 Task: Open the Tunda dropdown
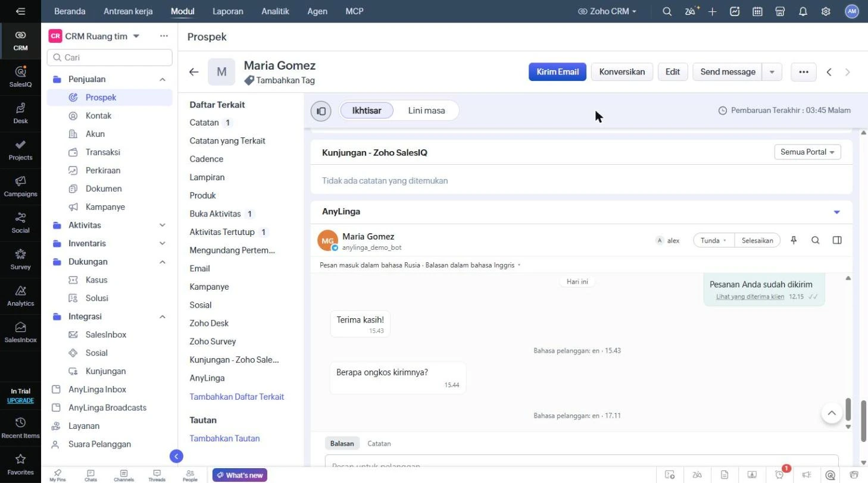click(714, 240)
